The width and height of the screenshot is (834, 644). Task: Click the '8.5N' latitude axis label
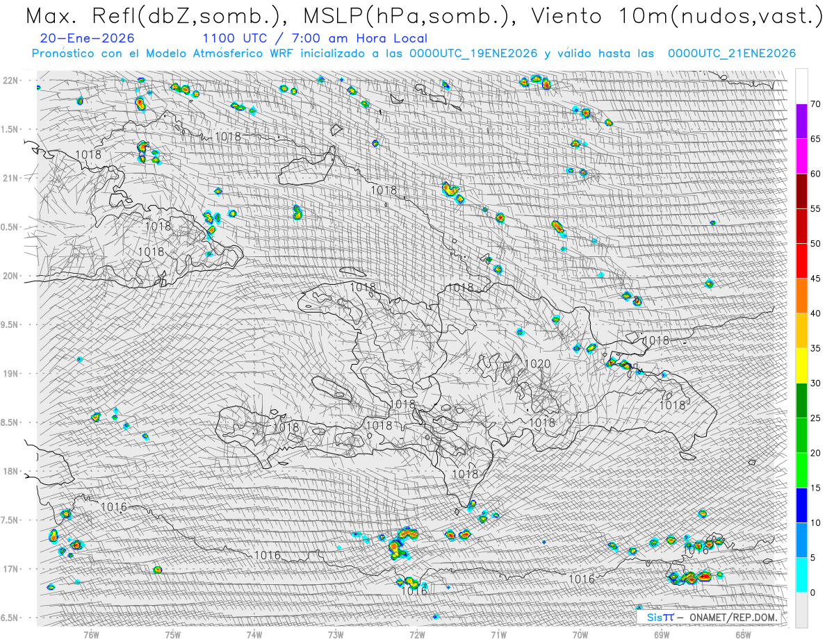(x=10, y=422)
